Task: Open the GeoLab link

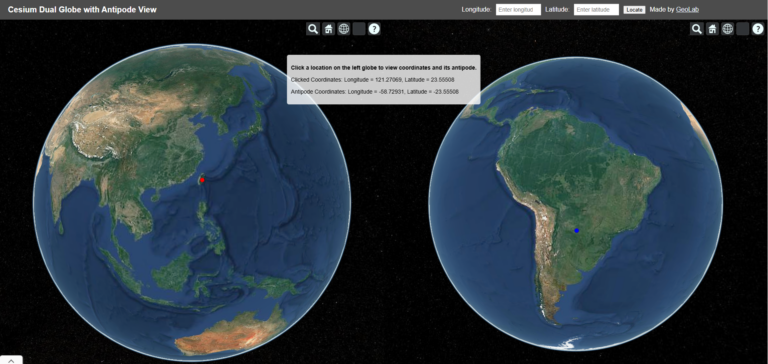Action: (687, 9)
